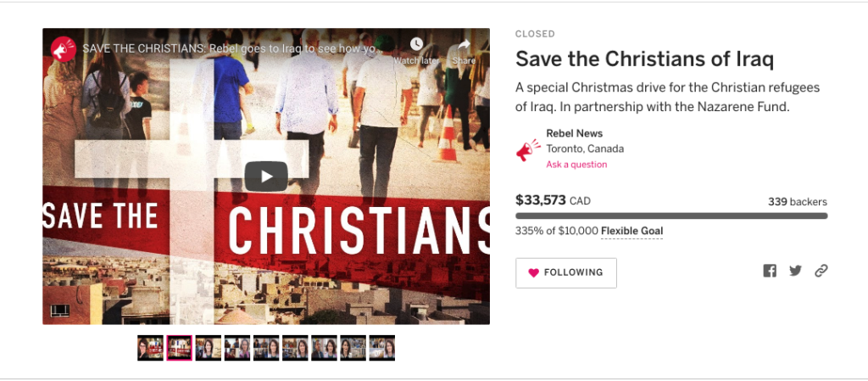Copy campaign link via chain icon
Screen dimensions: 868x381
(821, 271)
